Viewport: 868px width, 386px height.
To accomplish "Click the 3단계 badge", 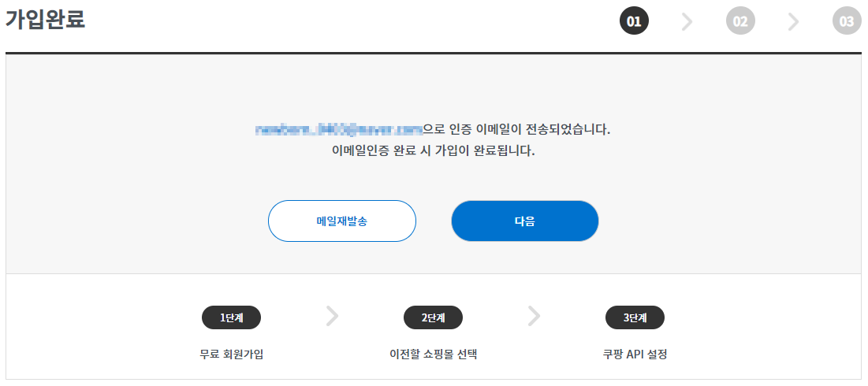I will coord(635,317).
